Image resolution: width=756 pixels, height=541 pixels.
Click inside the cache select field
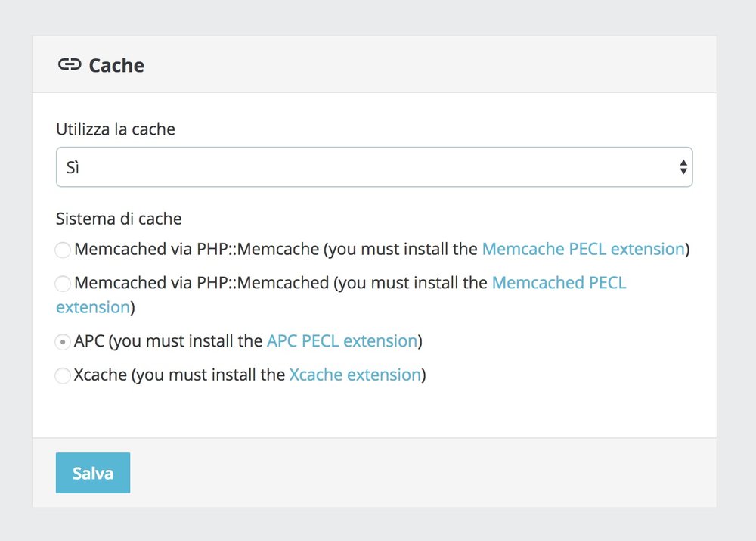[302, 166]
